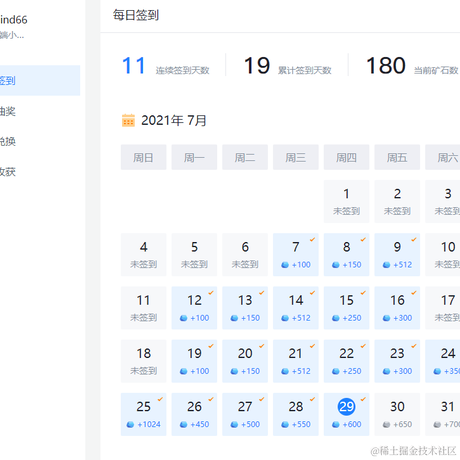
Task: Select the July 21 signed-in cell
Action: (x=296, y=361)
